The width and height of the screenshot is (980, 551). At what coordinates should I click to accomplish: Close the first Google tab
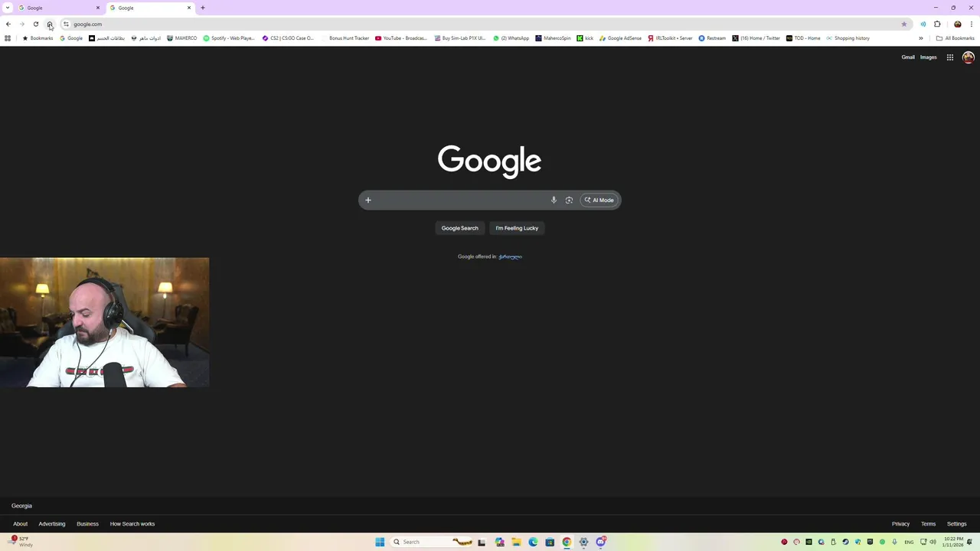[98, 8]
